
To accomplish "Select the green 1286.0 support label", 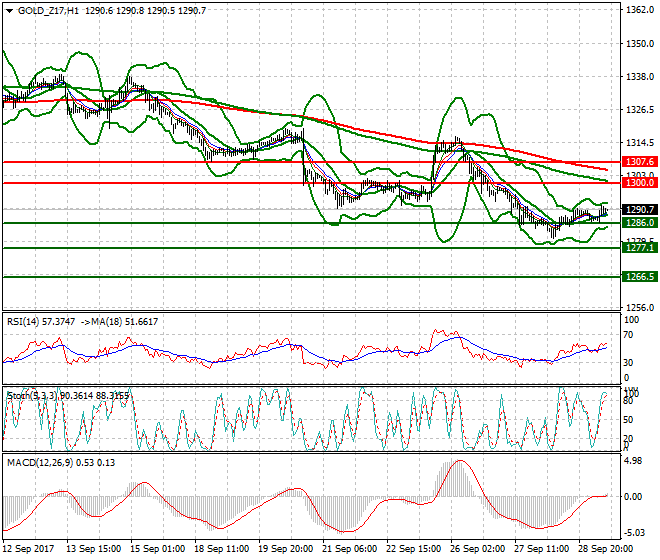I will (x=638, y=223).
